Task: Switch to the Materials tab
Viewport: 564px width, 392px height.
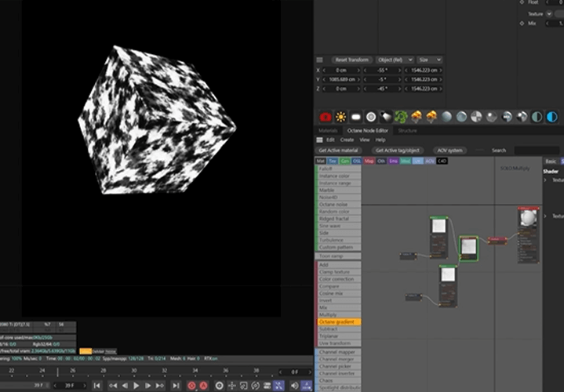Action: [x=328, y=131]
